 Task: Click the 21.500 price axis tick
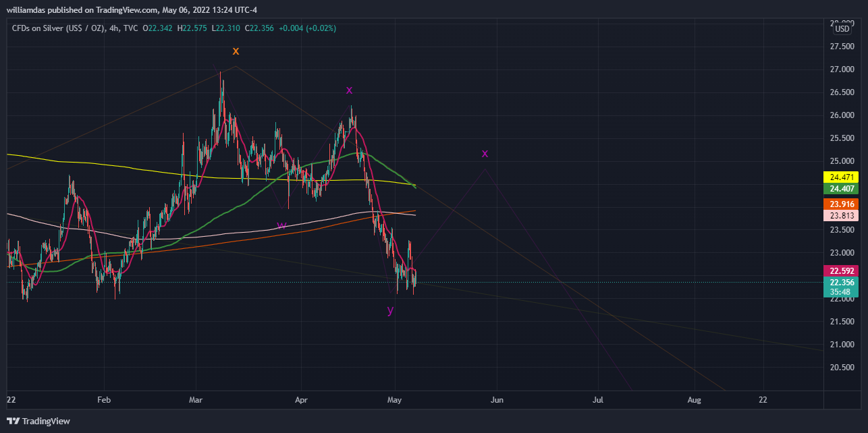pos(842,322)
